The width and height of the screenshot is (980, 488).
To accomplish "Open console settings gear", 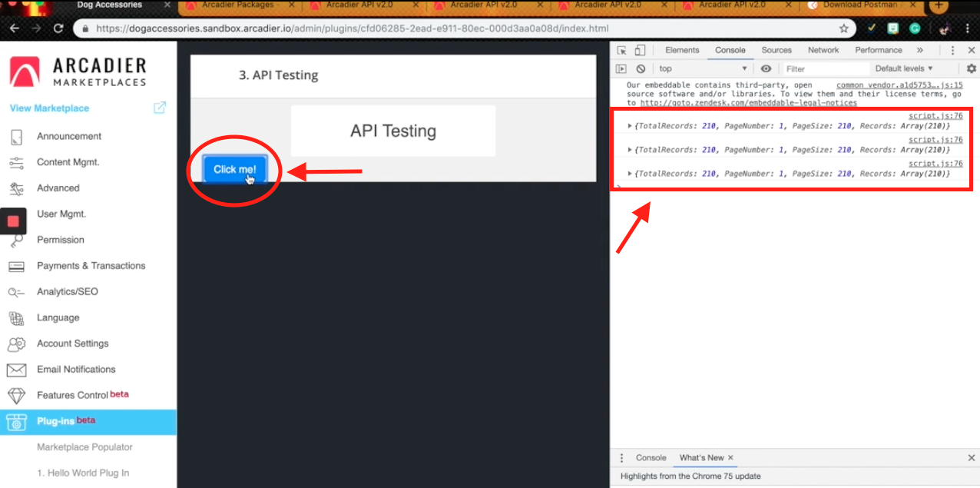I will (972, 68).
